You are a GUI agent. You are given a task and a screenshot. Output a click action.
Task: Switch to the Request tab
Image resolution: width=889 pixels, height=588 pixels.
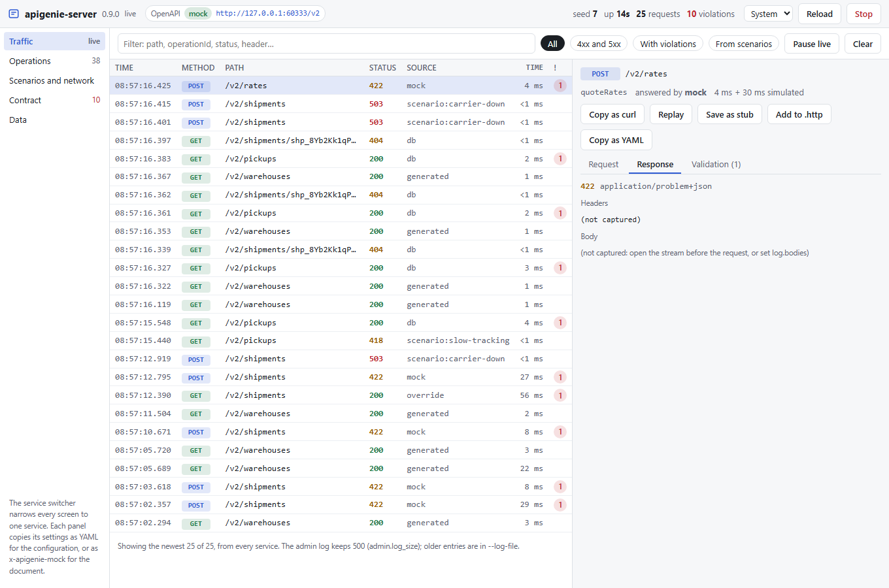[603, 165]
